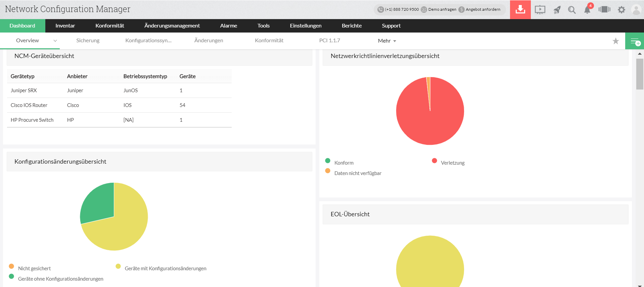Toggle Geräte mit Konfigurationsänderungen legend entry
Screen dimensions: 644x287
[x=161, y=268]
